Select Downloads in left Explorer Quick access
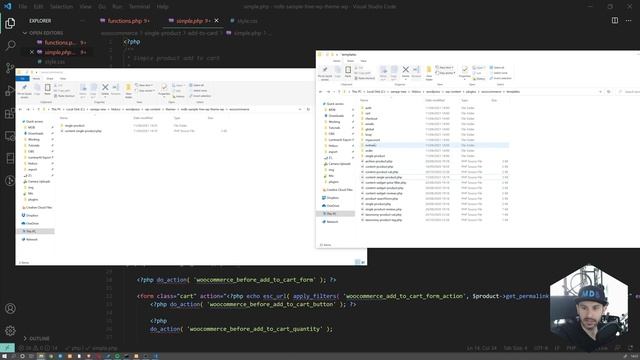 [x=35, y=133]
